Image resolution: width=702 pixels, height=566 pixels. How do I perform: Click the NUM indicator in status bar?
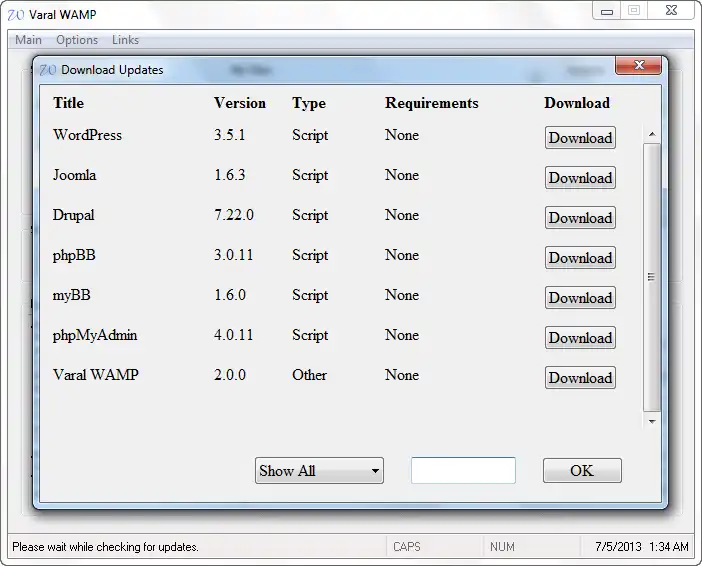[502, 547]
